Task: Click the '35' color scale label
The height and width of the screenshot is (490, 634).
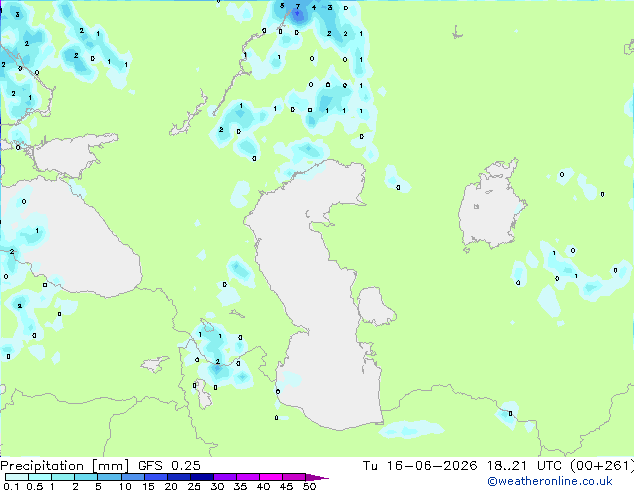Action: (240, 486)
